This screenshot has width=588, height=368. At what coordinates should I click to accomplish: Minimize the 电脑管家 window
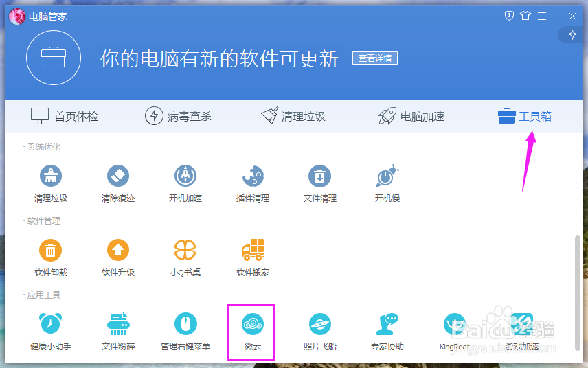[557, 16]
